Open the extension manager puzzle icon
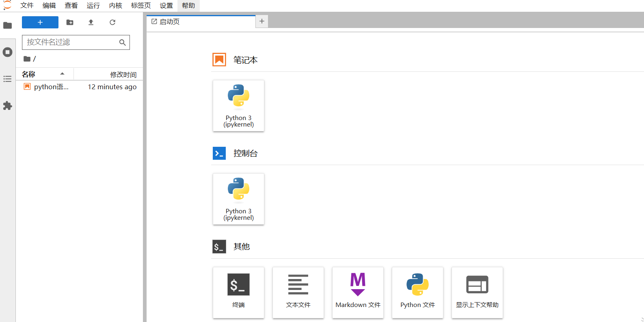The height and width of the screenshot is (322, 644). coord(7,106)
